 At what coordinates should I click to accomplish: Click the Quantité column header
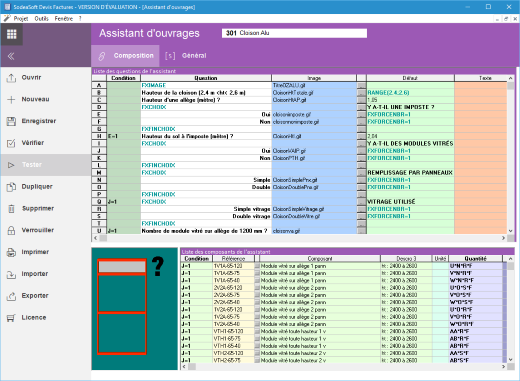[x=475, y=259]
